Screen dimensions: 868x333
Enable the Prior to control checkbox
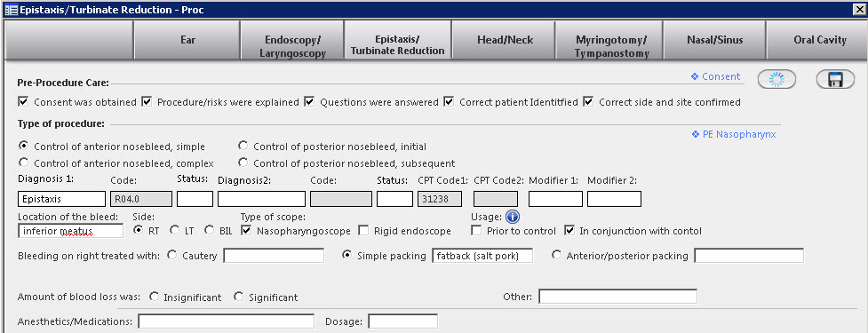click(x=476, y=231)
